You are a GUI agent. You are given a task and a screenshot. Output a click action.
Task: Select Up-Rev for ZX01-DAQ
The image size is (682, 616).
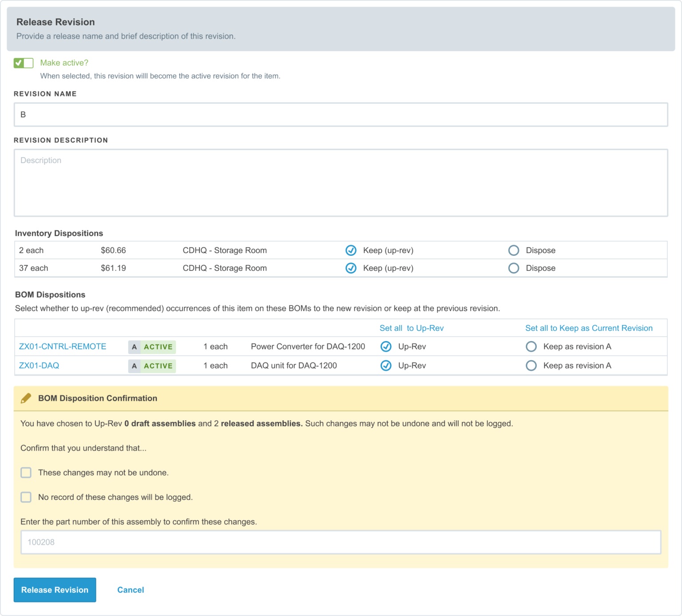[x=386, y=366]
